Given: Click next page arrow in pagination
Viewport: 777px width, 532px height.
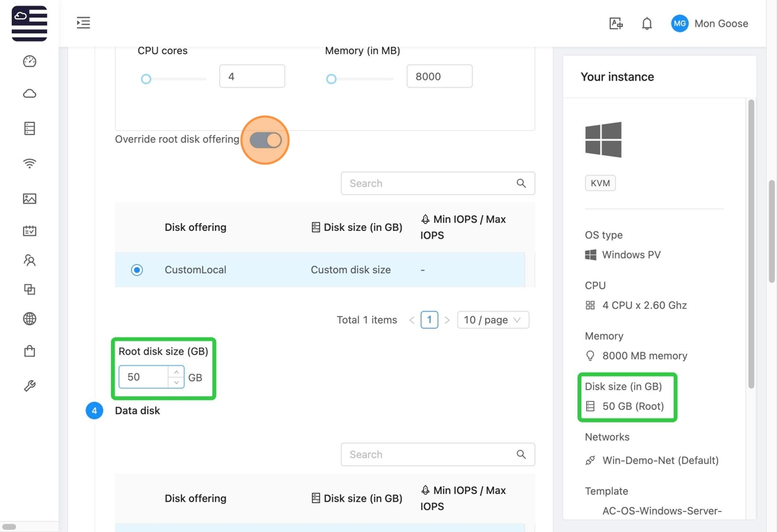Looking at the screenshot, I should coord(447,320).
